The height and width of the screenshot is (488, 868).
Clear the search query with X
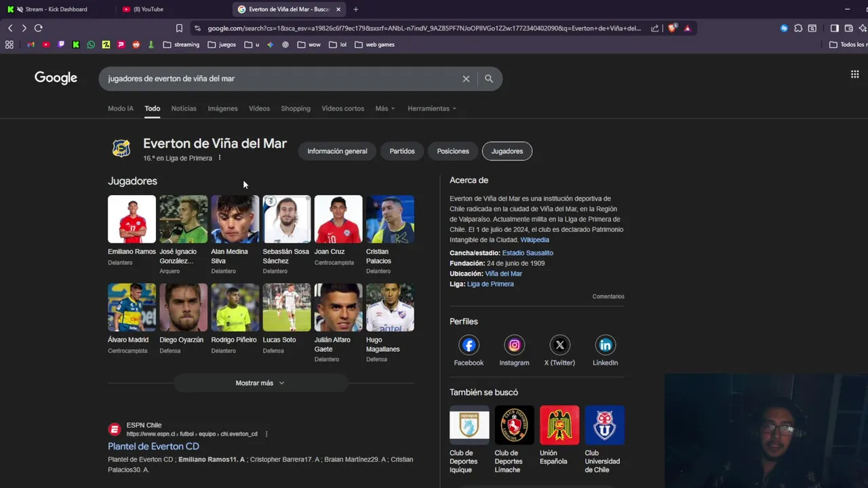466,79
